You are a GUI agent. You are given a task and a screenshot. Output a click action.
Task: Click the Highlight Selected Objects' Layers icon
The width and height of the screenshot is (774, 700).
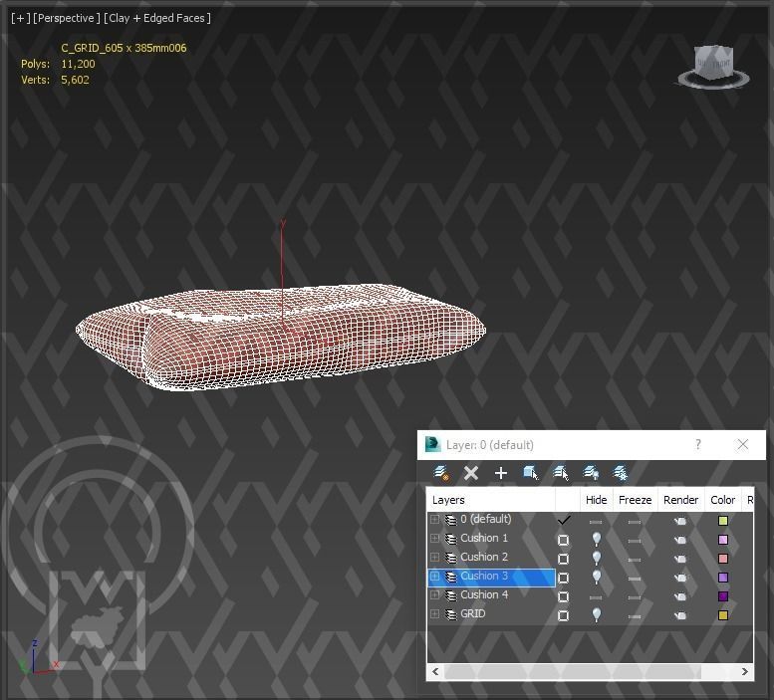point(560,473)
